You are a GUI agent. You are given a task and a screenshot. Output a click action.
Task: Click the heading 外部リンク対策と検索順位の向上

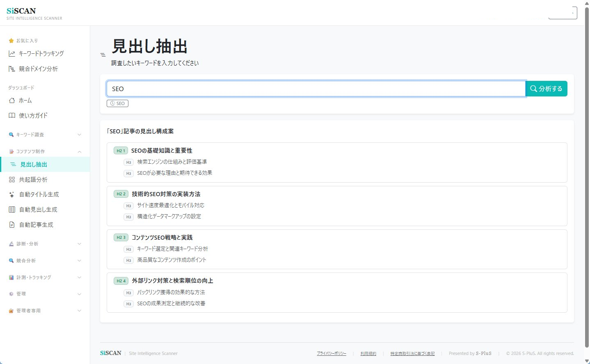172,281
